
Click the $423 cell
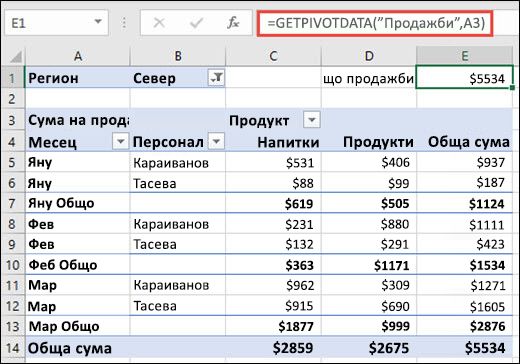464,244
